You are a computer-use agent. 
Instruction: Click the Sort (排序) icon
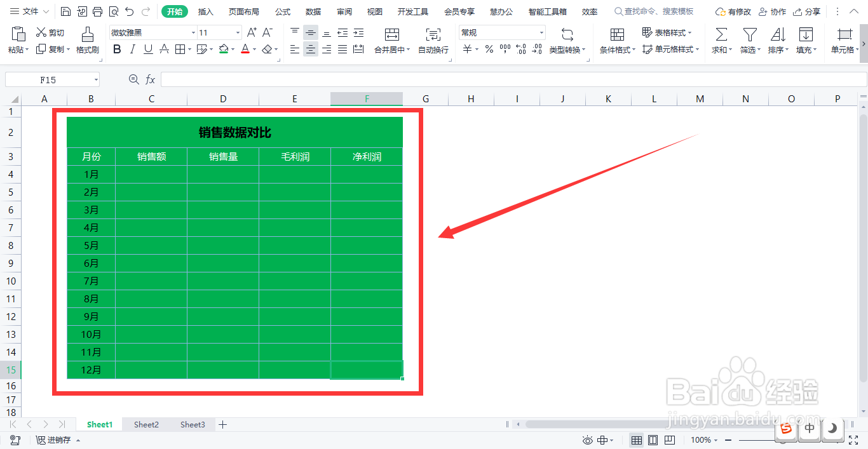778,34
